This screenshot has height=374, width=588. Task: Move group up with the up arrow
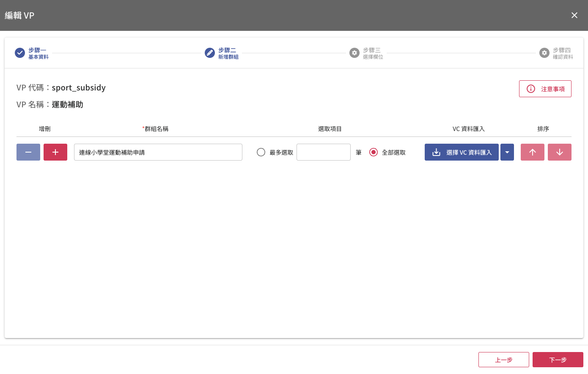[x=532, y=152]
